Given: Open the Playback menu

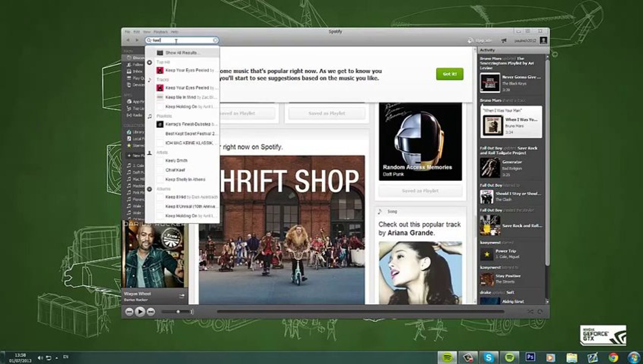Looking at the screenshot, I should (x=161, y=32).
